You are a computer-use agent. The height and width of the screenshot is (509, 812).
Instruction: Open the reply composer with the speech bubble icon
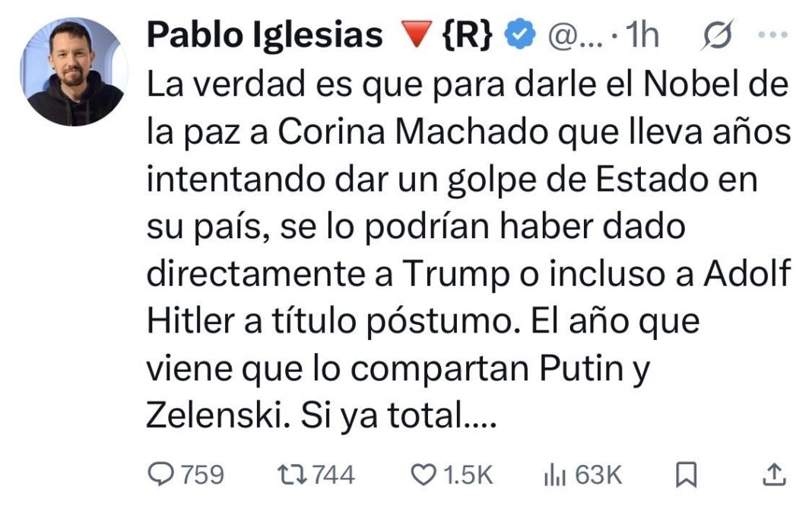(162, 473)
